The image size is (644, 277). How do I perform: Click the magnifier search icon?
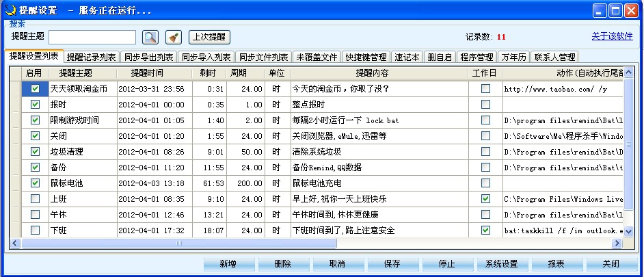pos(150,37)
